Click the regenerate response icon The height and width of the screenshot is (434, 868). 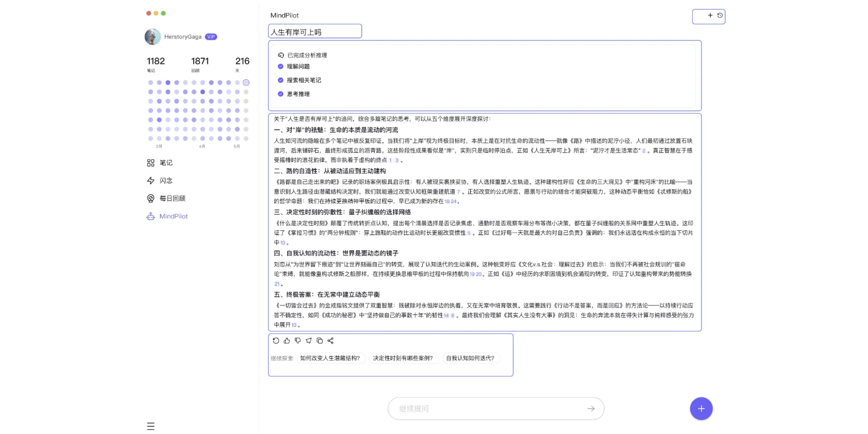[276, 340]
